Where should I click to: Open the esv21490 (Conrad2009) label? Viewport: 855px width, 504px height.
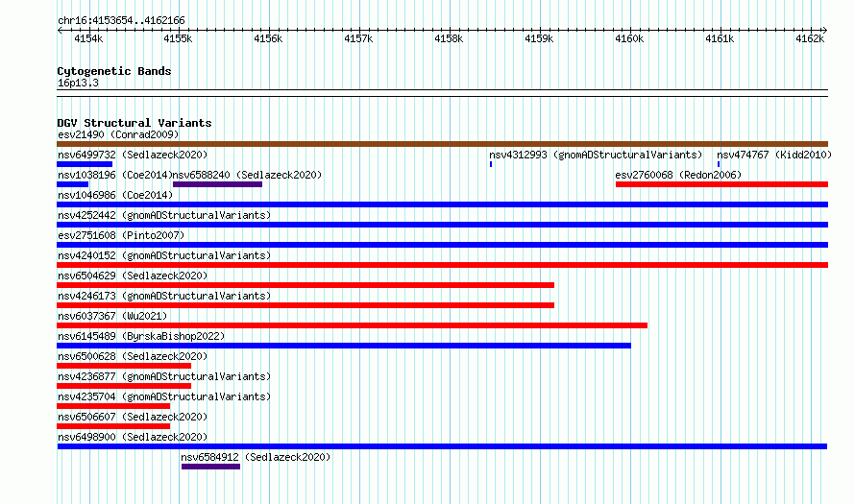(x=118, y=134)
